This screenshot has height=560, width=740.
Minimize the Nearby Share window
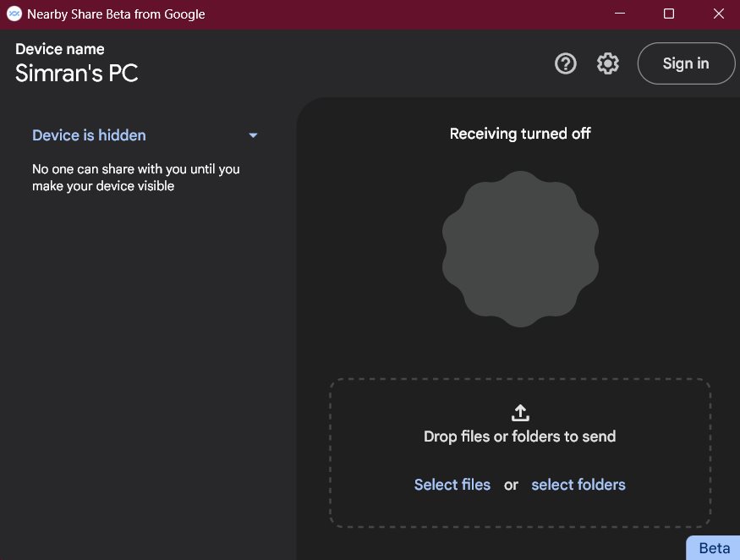click(x=620, y=14)
